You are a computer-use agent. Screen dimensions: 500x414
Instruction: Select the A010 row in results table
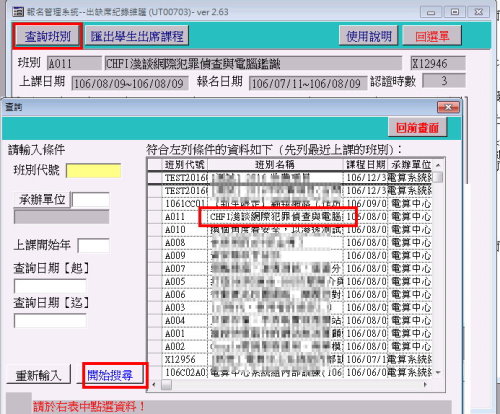[289, 230]
